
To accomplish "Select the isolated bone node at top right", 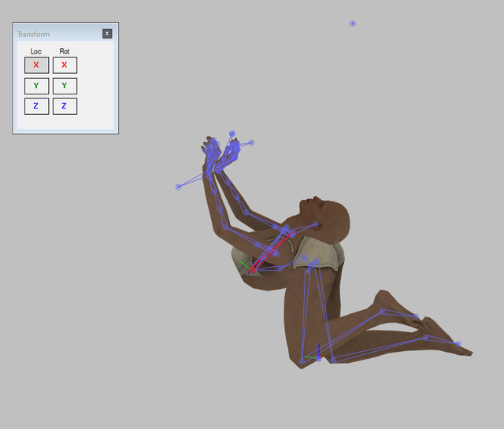I will [353, 24].
